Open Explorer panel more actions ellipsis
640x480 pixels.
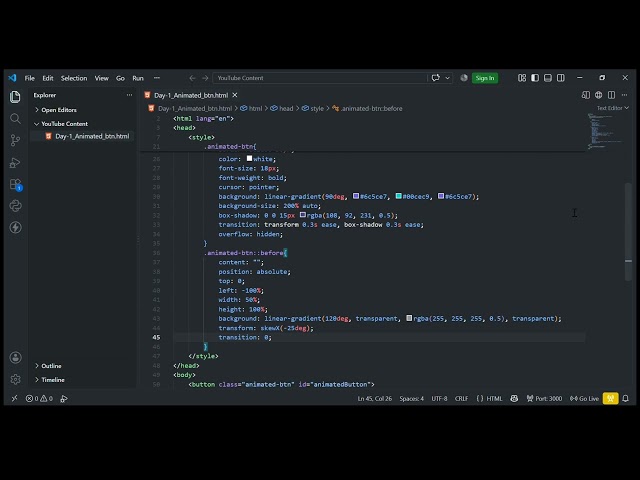[x=129, y=95]
